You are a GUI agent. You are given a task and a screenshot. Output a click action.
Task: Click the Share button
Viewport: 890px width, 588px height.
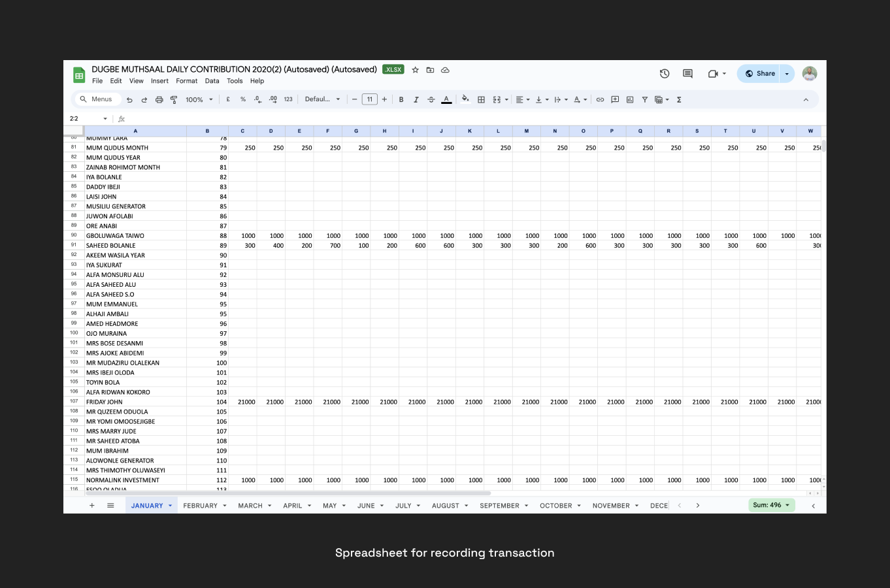(x=759, y=74)
